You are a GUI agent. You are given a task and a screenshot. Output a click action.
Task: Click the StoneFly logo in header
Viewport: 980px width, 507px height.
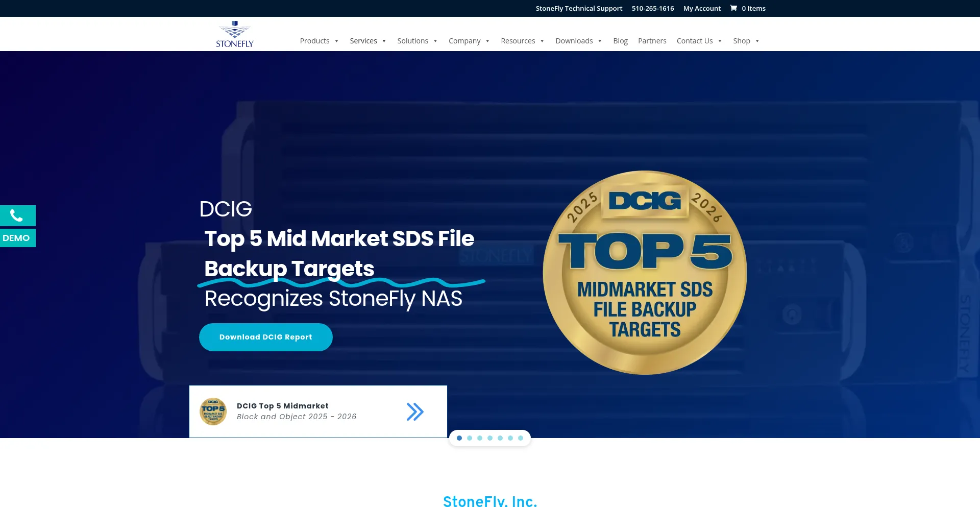click(x=235, y=34)
